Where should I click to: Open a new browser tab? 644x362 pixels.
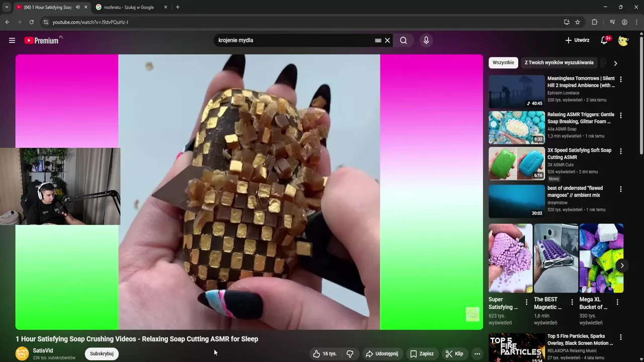point(178,7)
